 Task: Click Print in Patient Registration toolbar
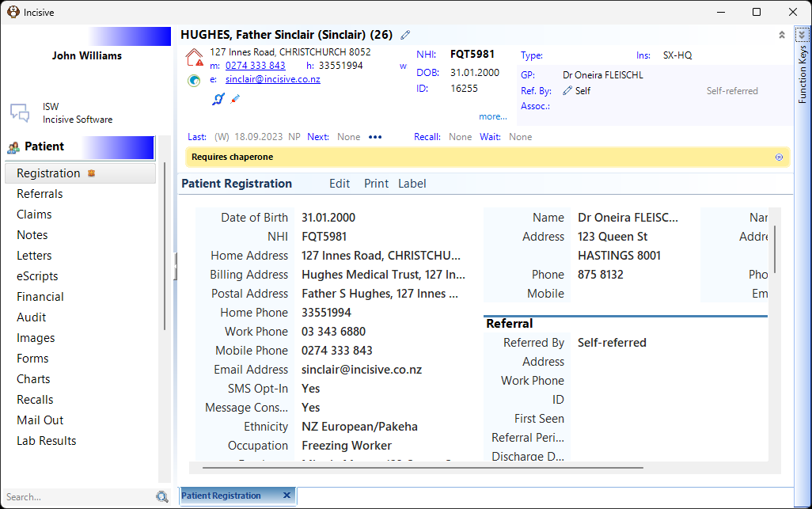point(376,184)
